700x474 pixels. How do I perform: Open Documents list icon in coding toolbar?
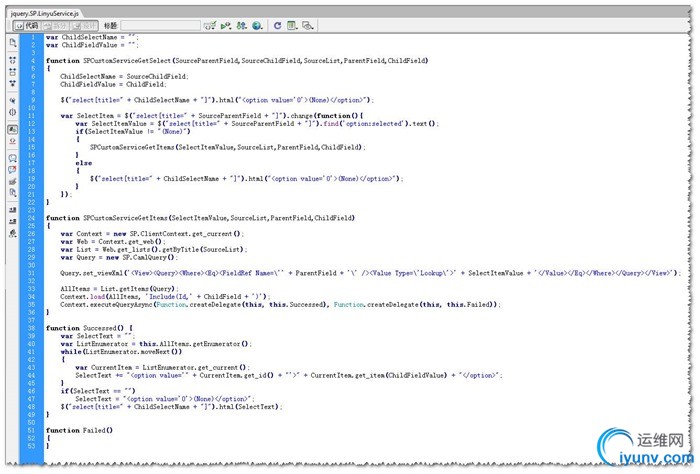click(12, 43)
